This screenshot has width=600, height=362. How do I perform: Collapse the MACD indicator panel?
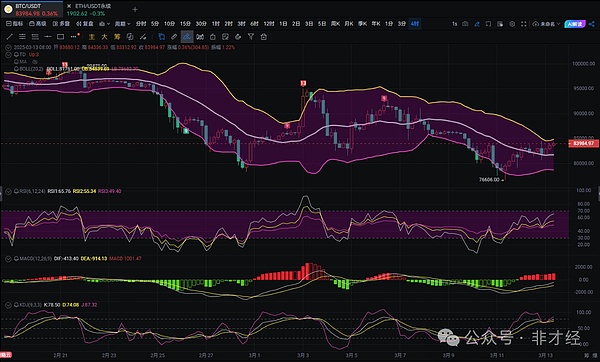point(8,259)
